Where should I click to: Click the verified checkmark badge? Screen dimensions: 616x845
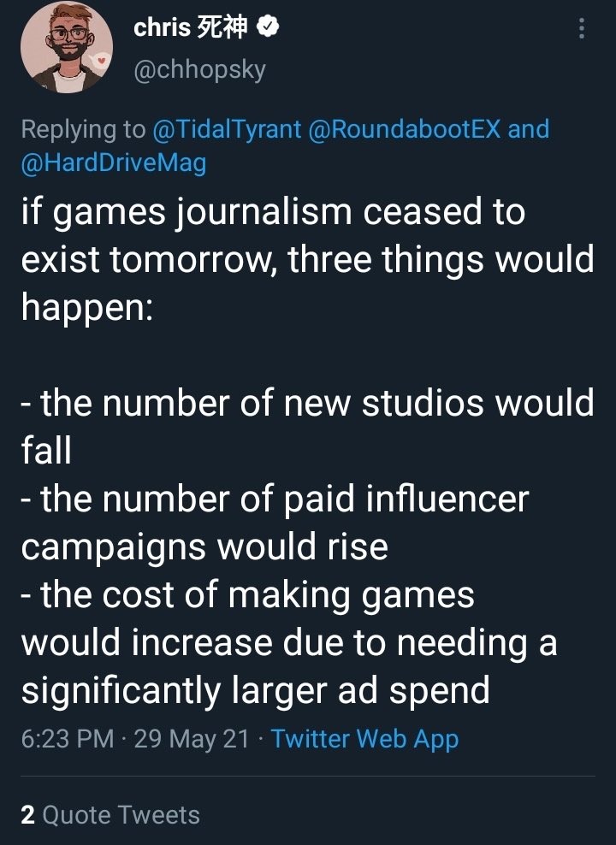pos(266,29)
